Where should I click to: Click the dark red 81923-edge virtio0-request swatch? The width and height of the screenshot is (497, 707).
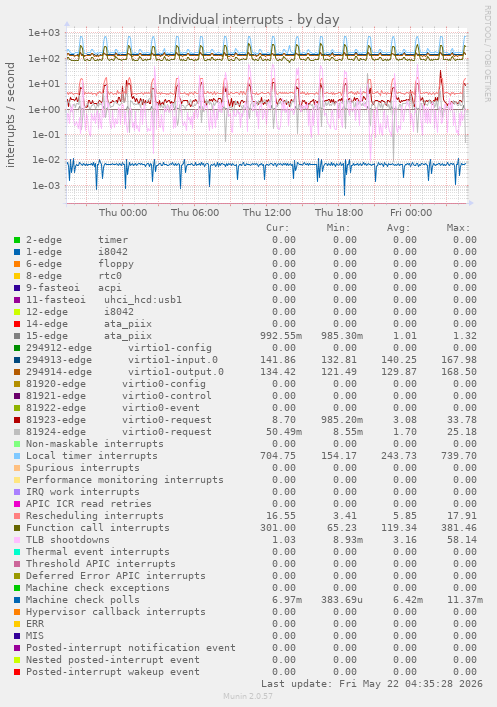[17, 420]
